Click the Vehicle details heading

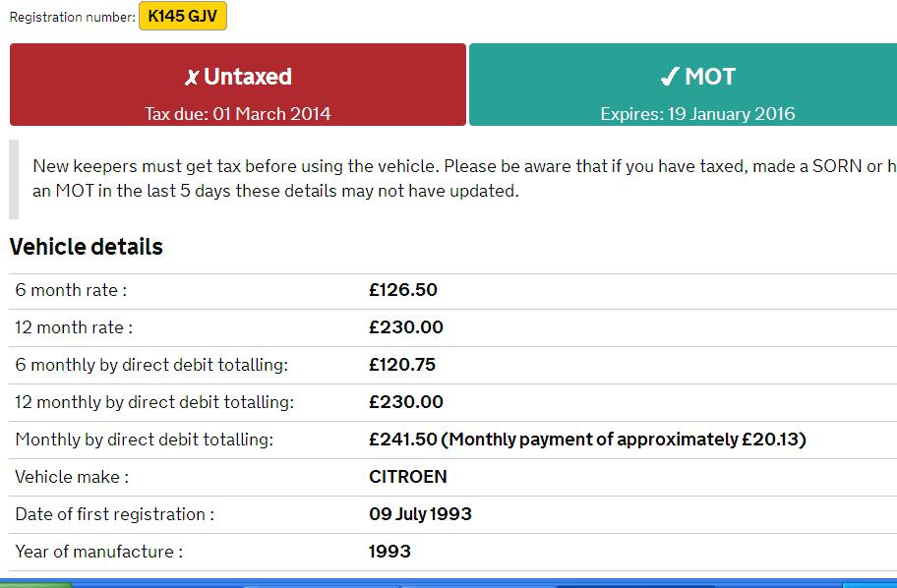point(87,247)
